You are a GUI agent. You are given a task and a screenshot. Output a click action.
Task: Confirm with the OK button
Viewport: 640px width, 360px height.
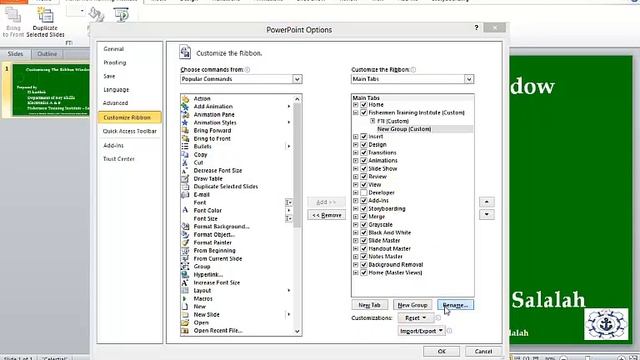pos(442,351)
